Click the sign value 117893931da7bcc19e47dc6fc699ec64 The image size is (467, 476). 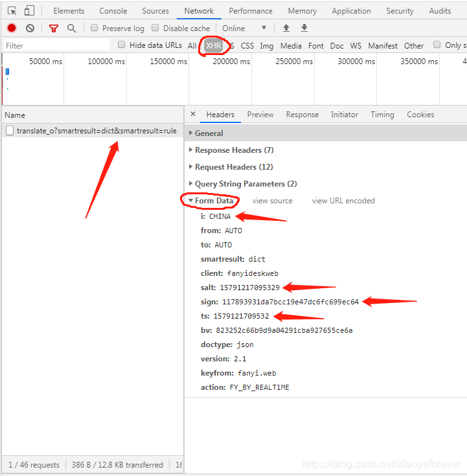tap(290, 302)
